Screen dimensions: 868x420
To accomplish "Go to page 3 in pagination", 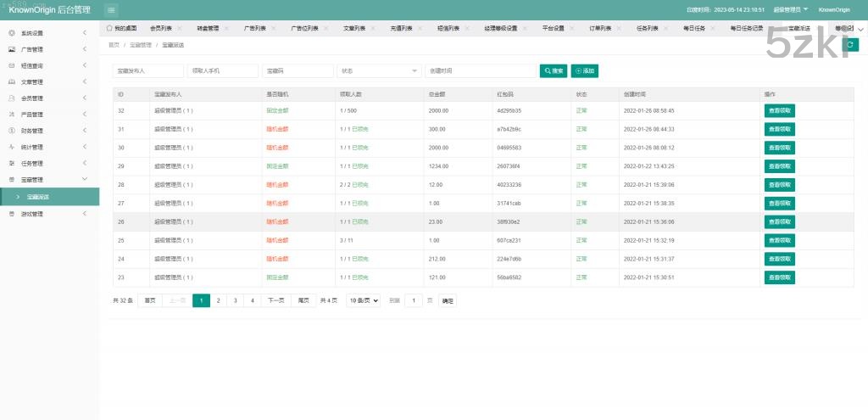I will pyautogui.click(x=236, y=300).
